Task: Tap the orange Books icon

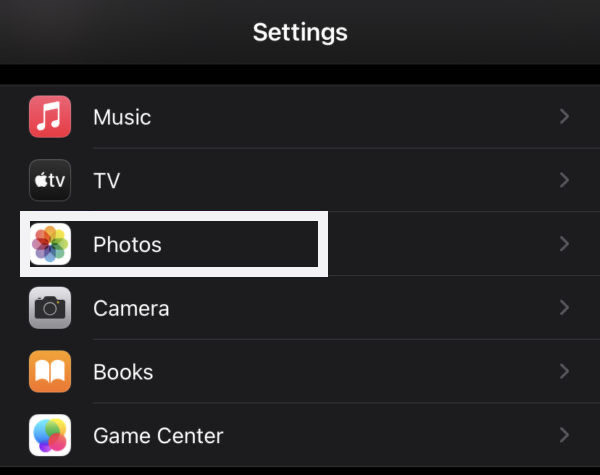Action: coord(50,372)
